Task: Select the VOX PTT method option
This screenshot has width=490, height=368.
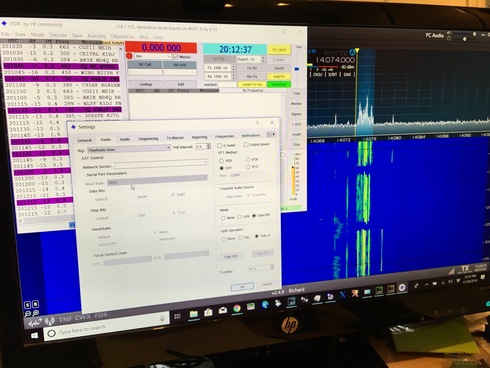Action: 221,161
